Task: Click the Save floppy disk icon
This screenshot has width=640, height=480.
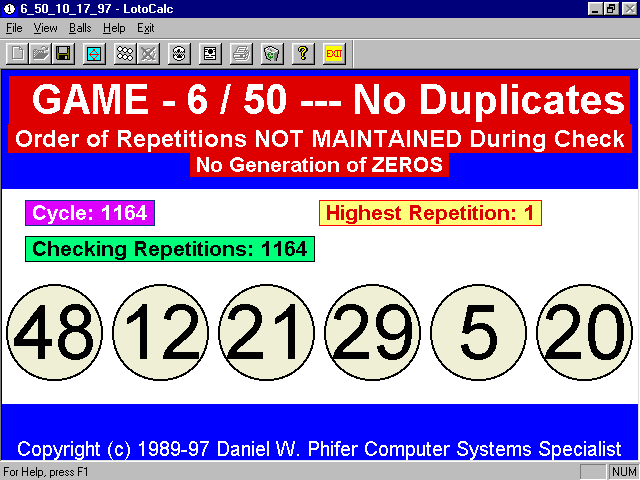Action: click(62, 53)
